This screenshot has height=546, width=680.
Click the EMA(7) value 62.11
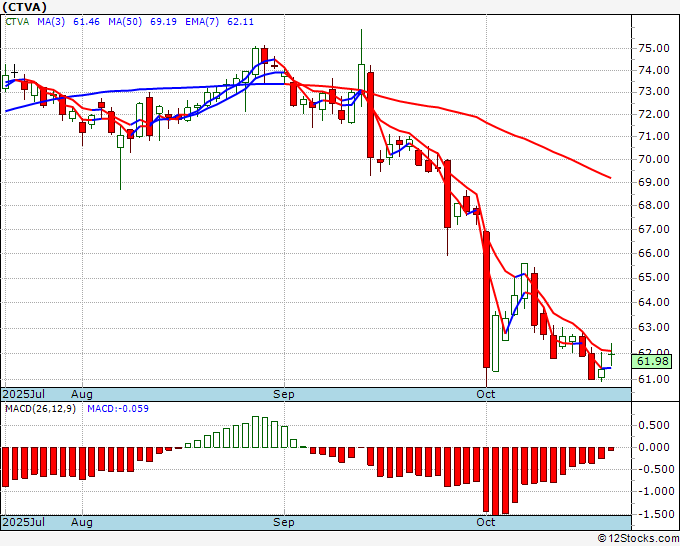coord(240,22)
